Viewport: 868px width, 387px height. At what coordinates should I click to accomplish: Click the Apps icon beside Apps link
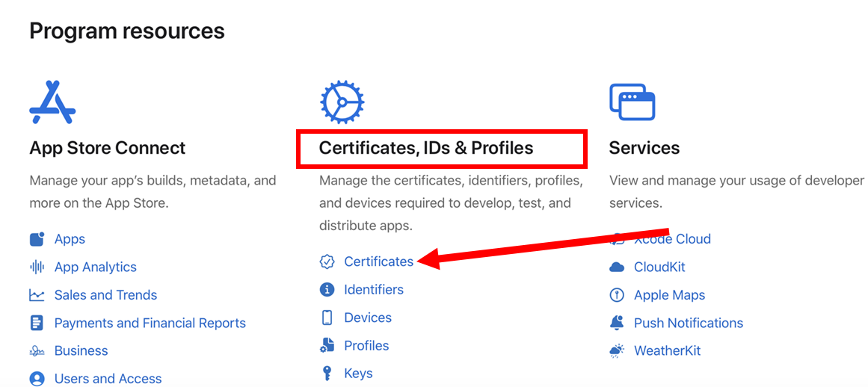pyautogui.click(x=37, y=239)
